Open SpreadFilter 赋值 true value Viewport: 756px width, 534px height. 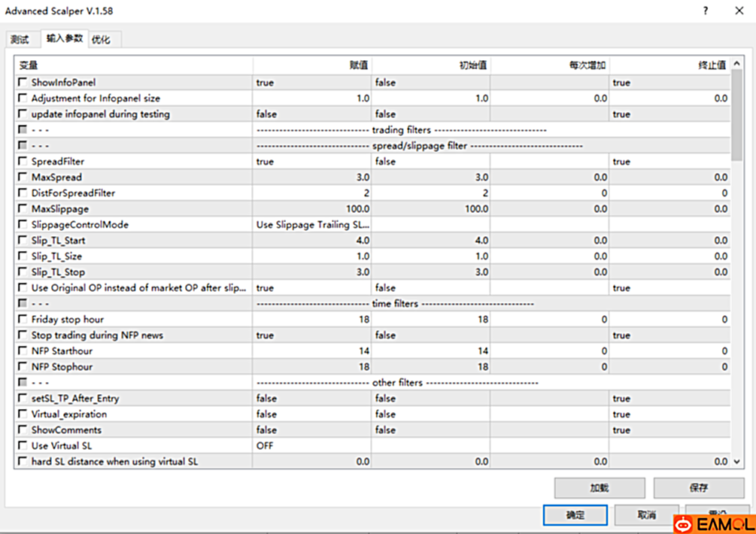coord(312,162)
